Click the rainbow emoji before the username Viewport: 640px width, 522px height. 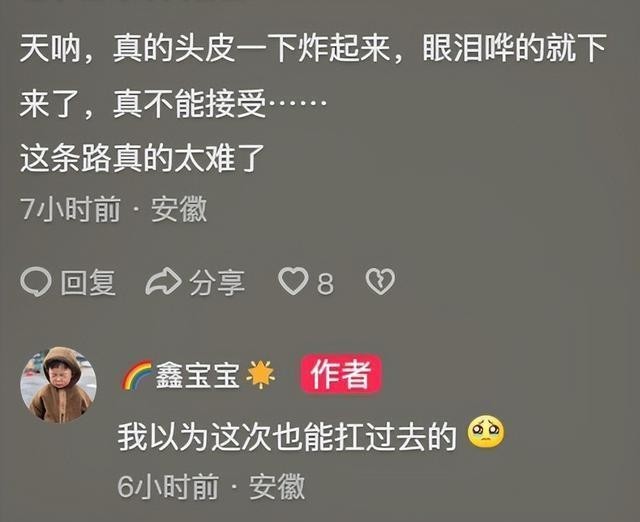137,375
